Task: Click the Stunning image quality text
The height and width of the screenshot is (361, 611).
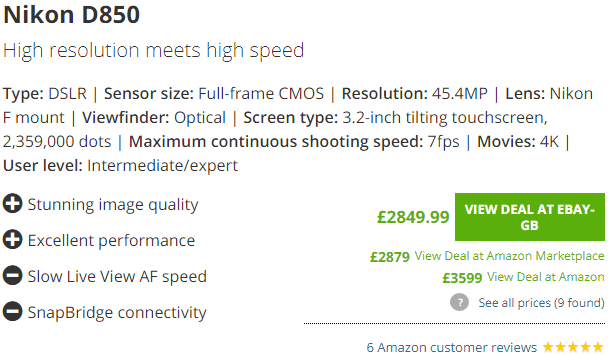Action: tap(113, 205)
